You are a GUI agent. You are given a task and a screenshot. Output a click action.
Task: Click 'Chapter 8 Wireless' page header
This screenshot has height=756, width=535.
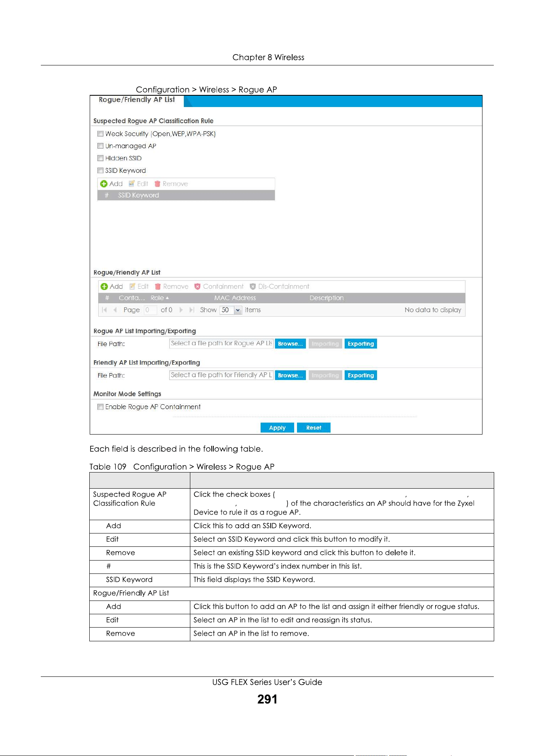[268, 57]
